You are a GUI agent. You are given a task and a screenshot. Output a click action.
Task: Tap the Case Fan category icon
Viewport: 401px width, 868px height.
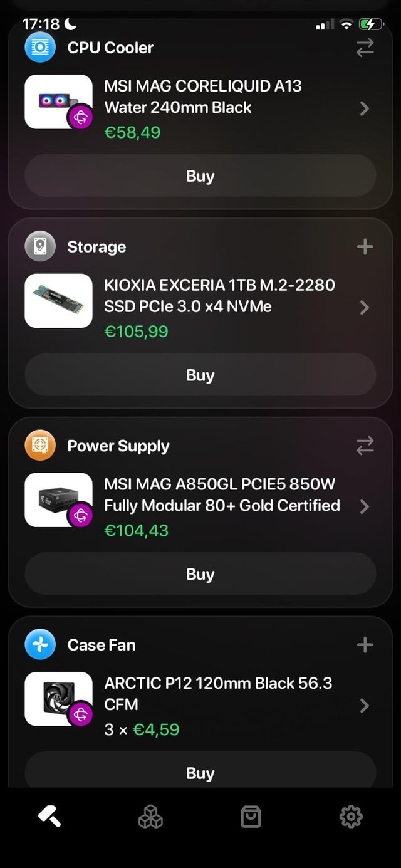[x=40, y=644]
